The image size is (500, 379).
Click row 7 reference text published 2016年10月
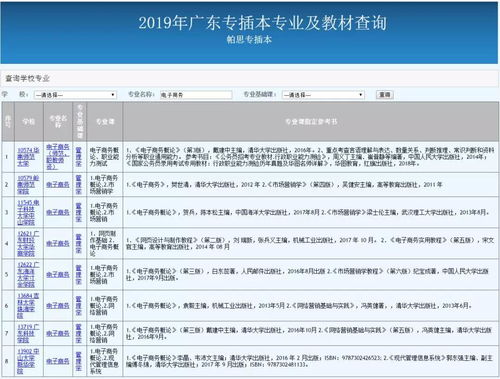[x=309, y=333]
